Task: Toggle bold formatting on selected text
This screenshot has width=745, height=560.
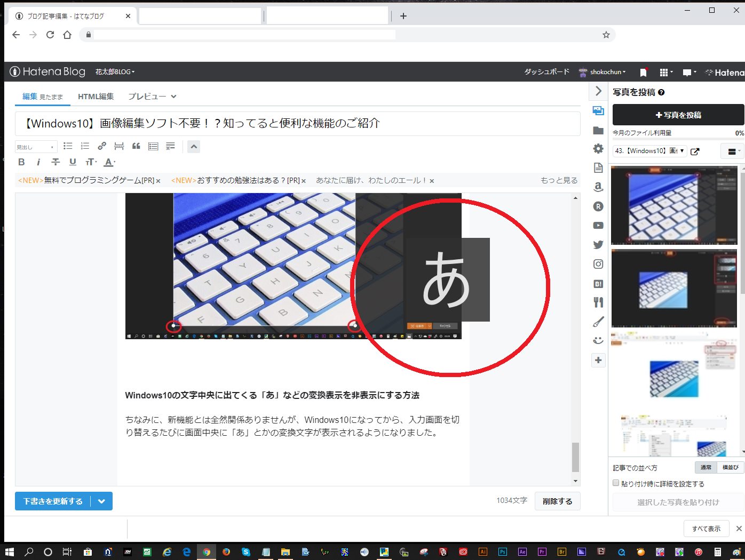Action: point(21,162)
